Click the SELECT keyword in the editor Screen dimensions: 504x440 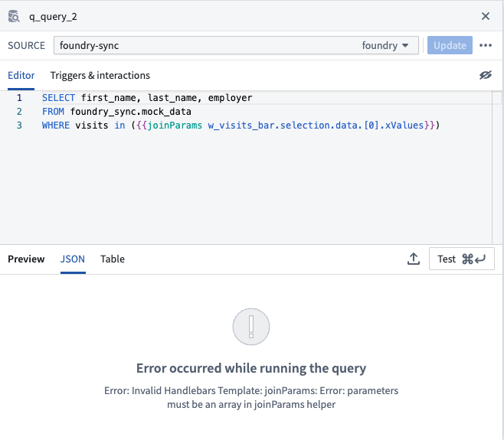click(58, 98)
